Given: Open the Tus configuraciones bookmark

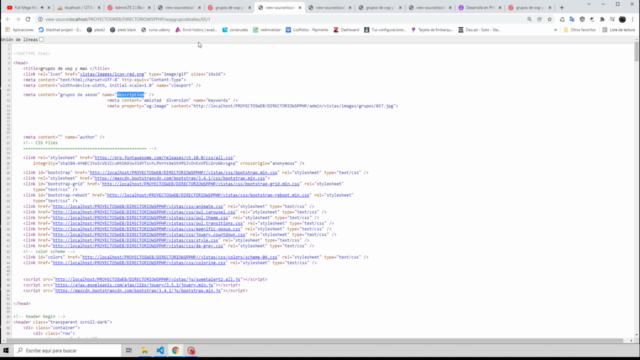Looking at the screenshot, I should (385, 30).
